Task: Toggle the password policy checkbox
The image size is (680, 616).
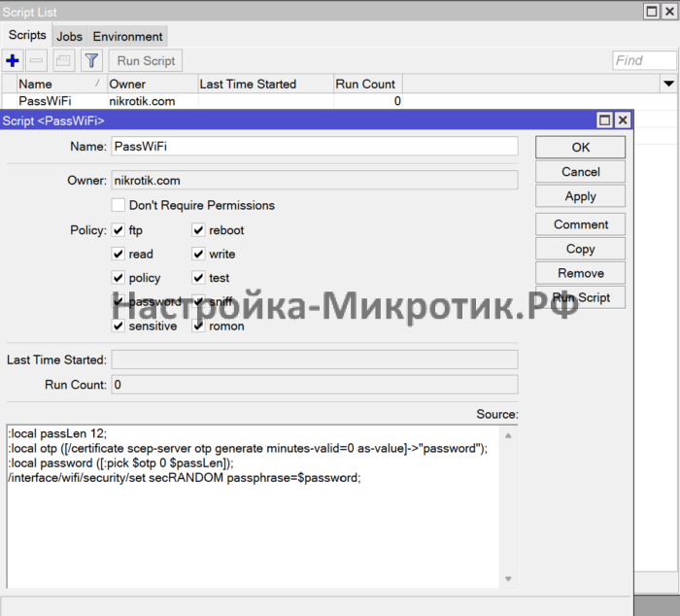Action: point(118,301)
